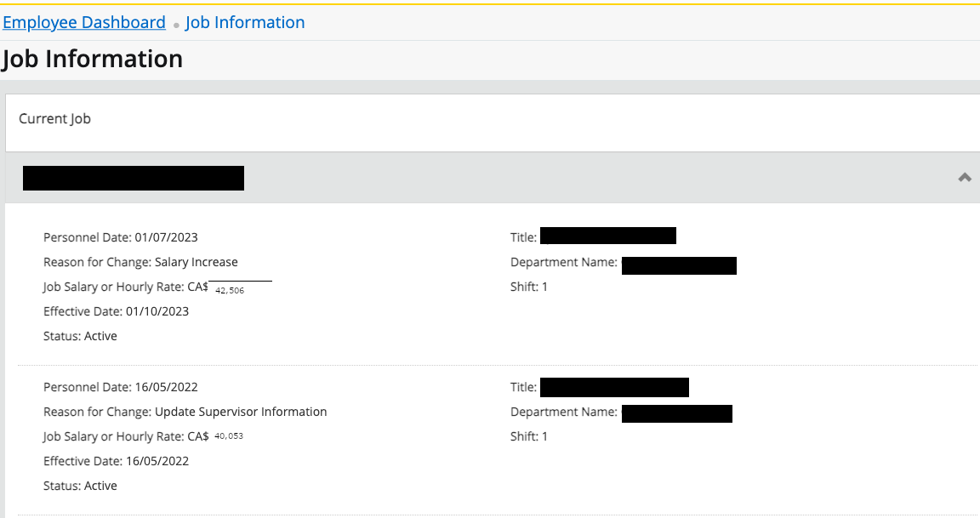
Task: Click the redacted job name header bar
Action: point(134,179)
